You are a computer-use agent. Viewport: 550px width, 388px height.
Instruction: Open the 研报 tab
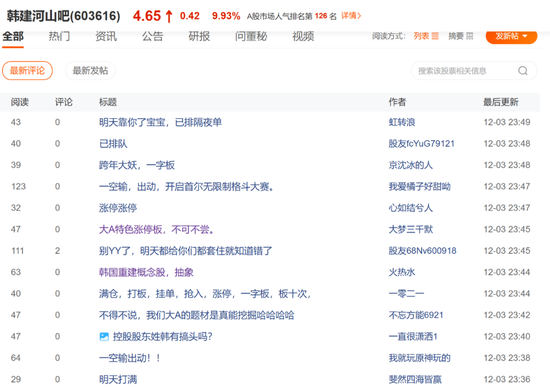pos(199,36)
